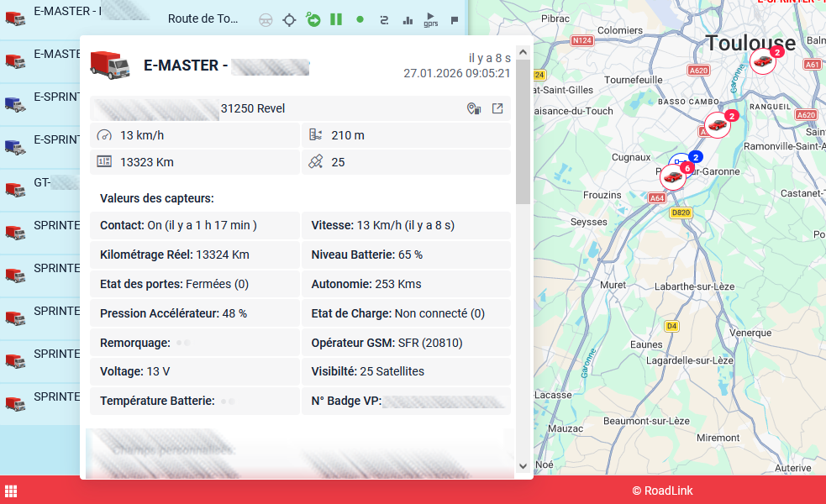Click the blue cluster marker labeled 2
The height and width of the screenshot is (504, 826).
(694, 157)
